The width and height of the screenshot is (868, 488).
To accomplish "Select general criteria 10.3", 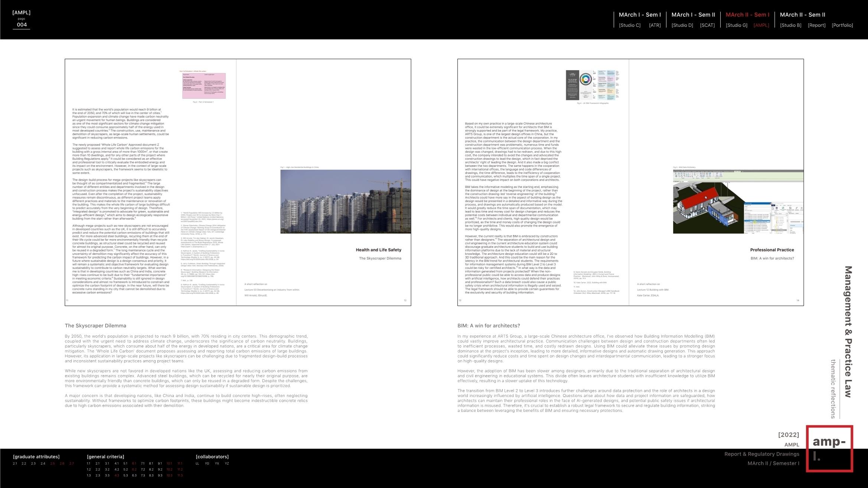I will click(169, 475).
